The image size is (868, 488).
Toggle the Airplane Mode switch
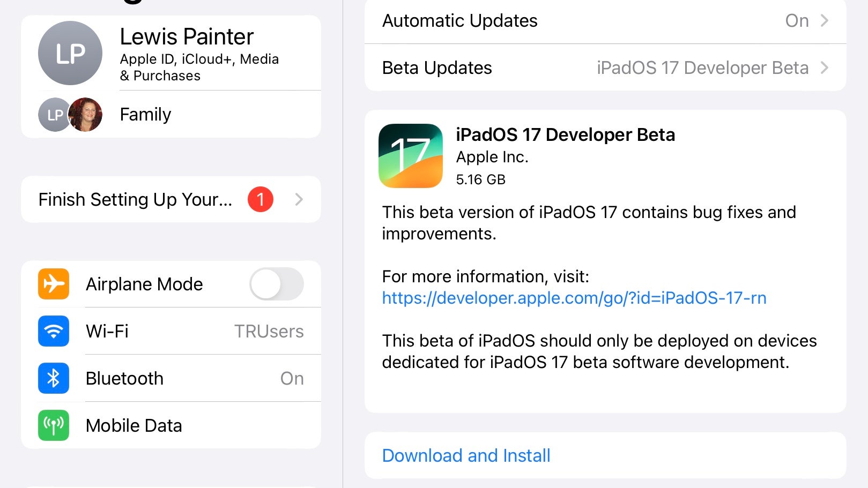[x=277, y=284]
